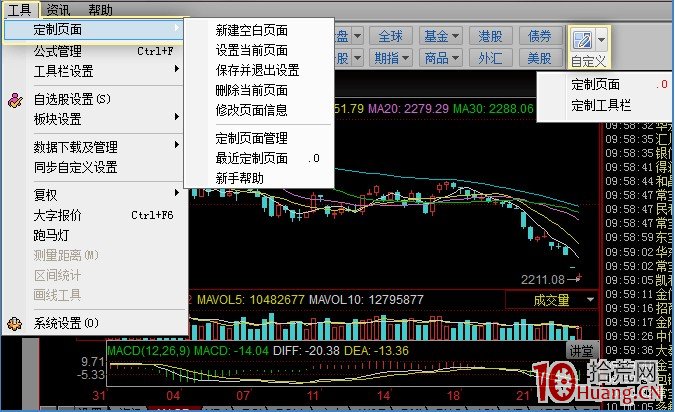Select the 定制页面 item in the 工具 menu

coord(93,30)
